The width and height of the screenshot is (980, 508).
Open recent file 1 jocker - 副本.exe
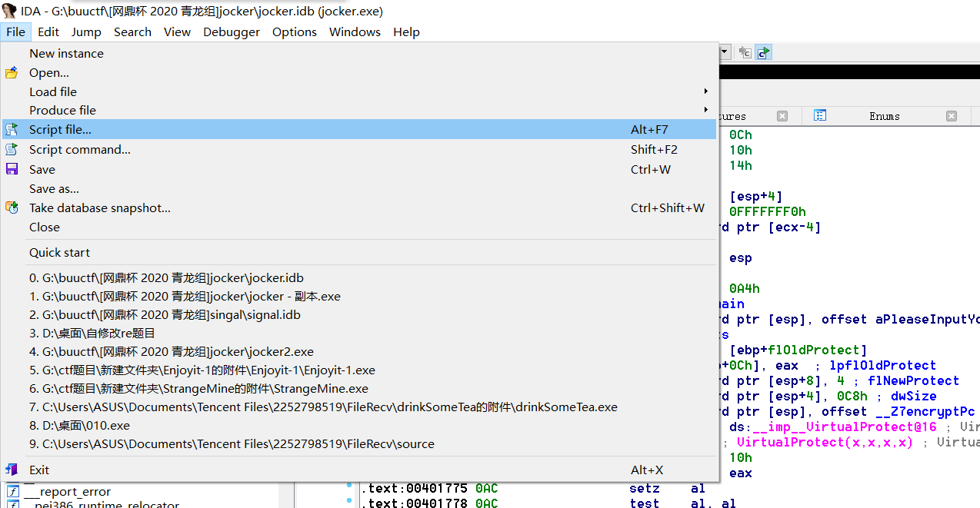point(359,296)
